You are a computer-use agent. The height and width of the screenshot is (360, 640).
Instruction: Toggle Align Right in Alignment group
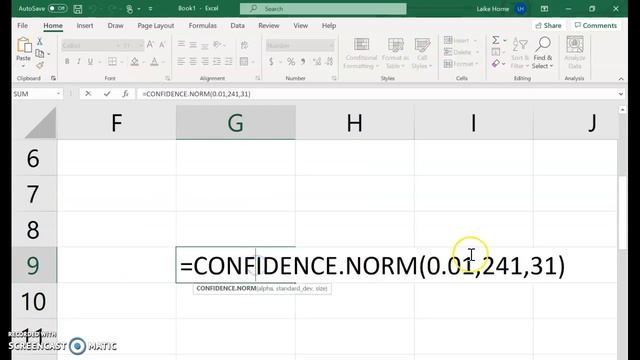[x=204, y=62]
